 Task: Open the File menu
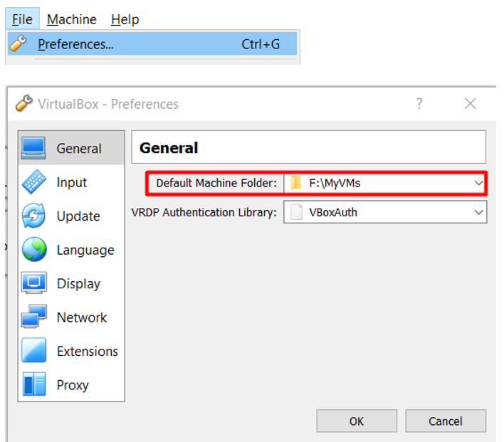tap(22, 19)
